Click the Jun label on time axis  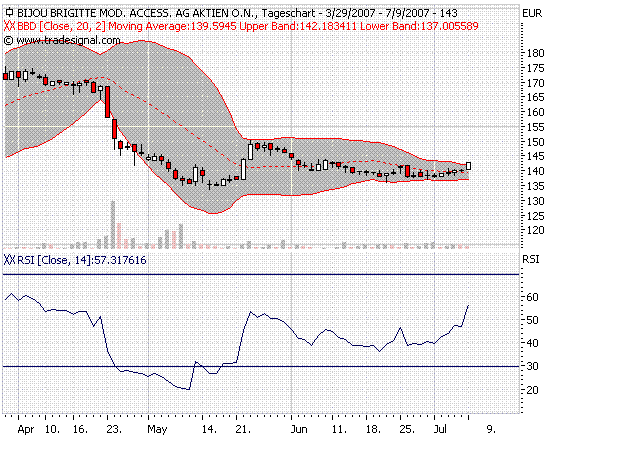[299, 429]
